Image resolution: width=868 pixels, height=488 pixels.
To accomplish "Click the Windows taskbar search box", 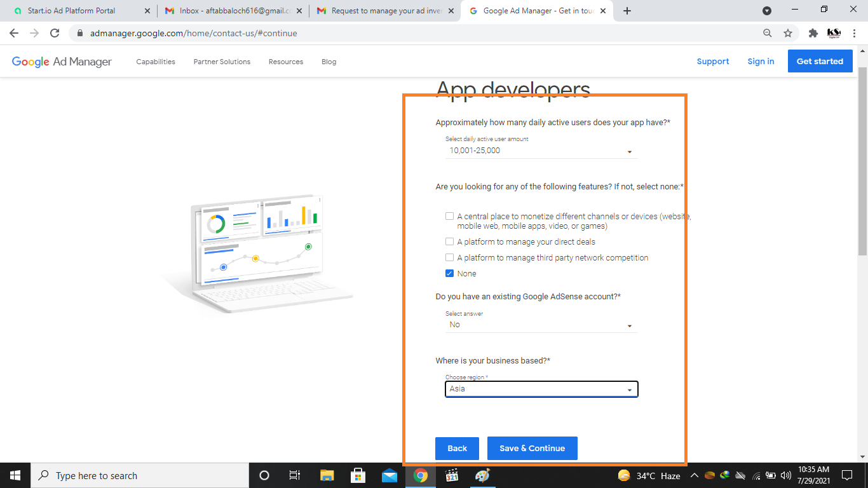I will pos(140,475).
